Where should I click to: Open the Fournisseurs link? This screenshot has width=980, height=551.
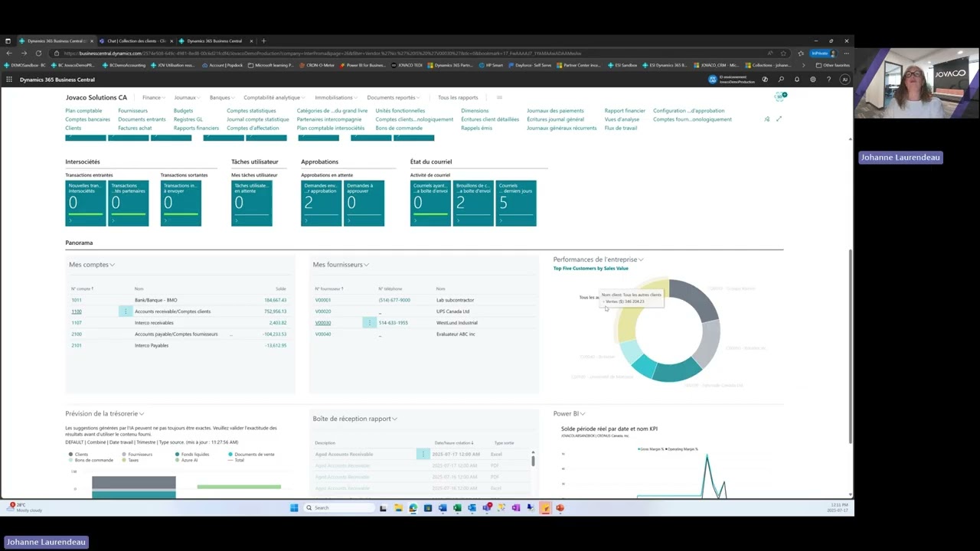[x=133, y=111]
